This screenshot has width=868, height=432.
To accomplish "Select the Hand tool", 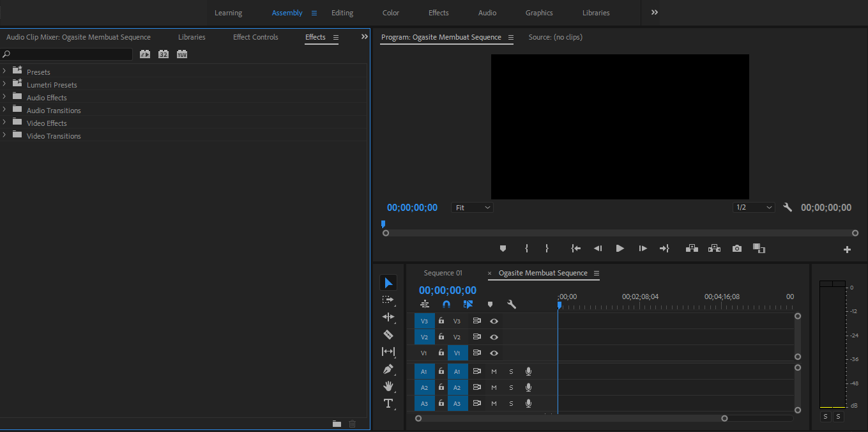I will 388,386.
